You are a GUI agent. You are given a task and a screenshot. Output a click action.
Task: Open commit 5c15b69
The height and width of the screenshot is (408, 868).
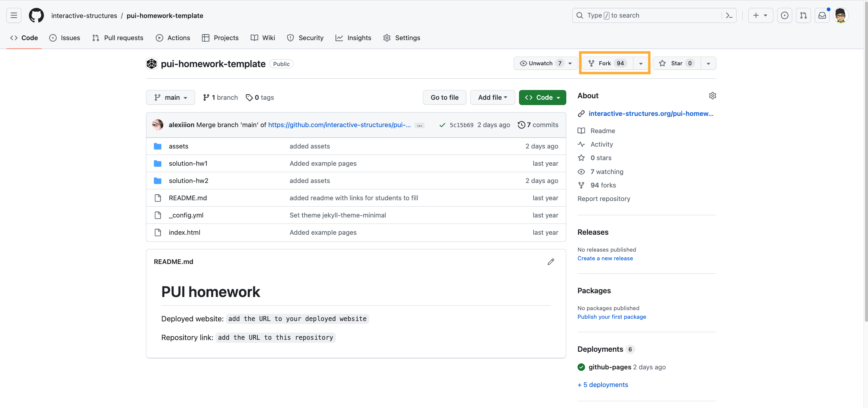462,125
